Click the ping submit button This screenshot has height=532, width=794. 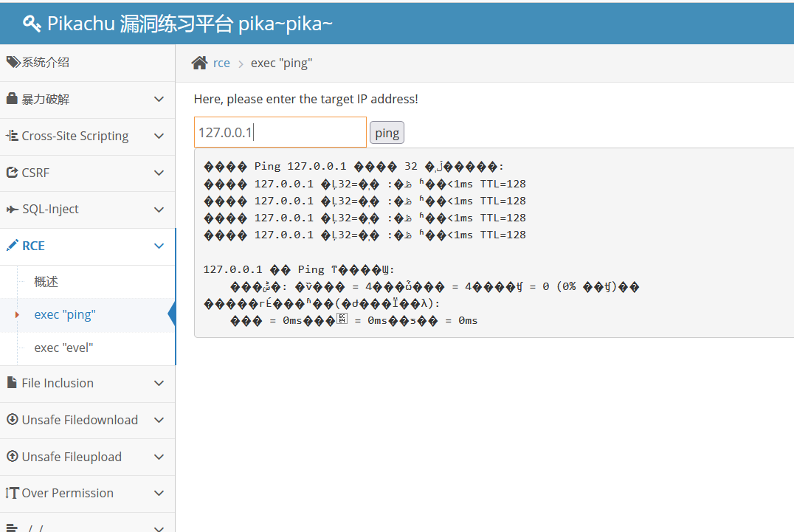pyautogui.click(x=387, y=133)
